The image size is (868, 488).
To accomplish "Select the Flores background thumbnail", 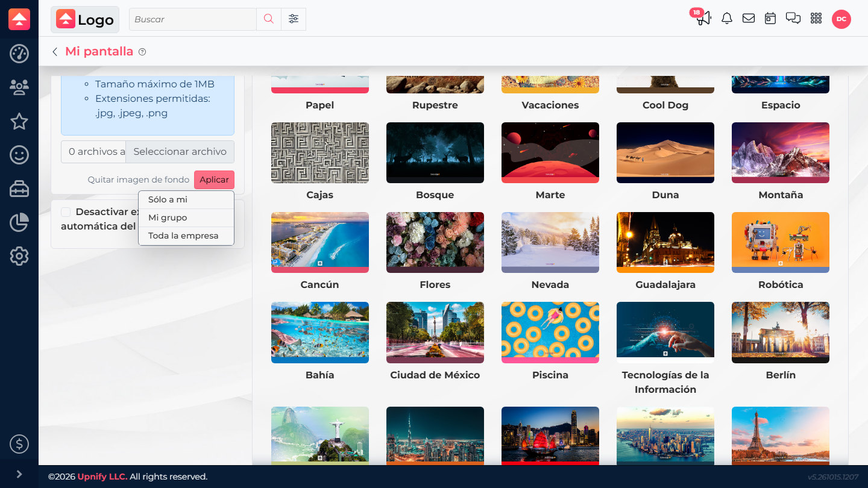I will (x=435, y=242).
